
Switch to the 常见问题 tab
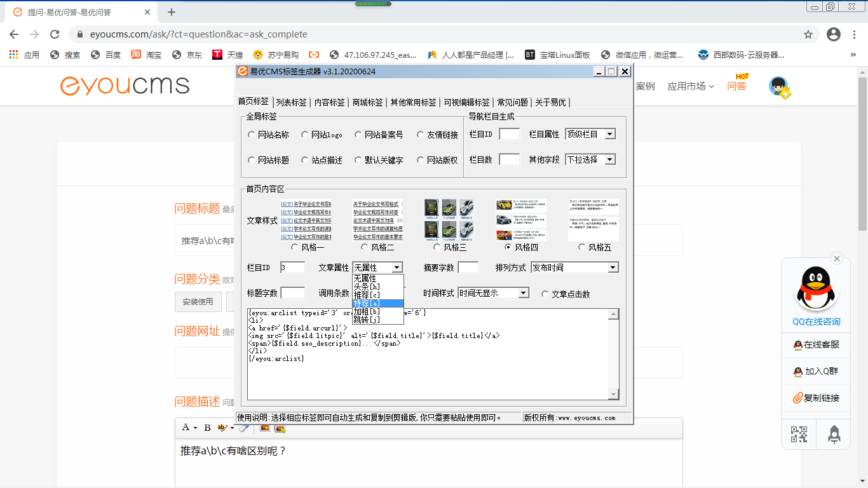coord(513,102)
